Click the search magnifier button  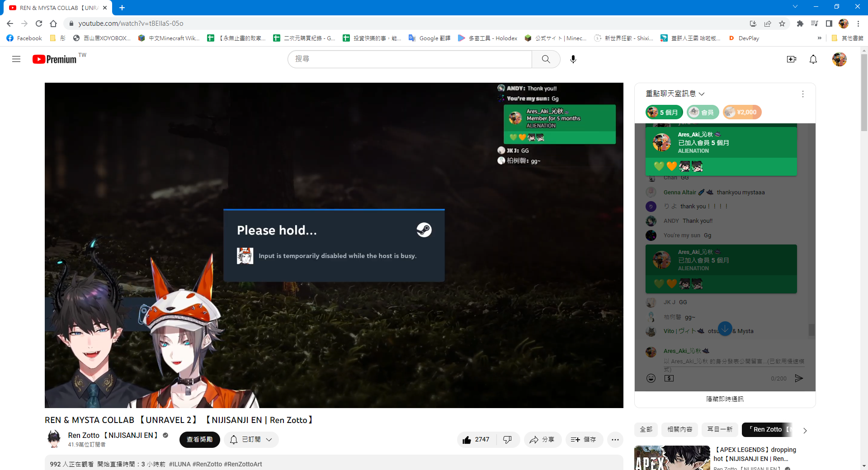tap(546, 59)
